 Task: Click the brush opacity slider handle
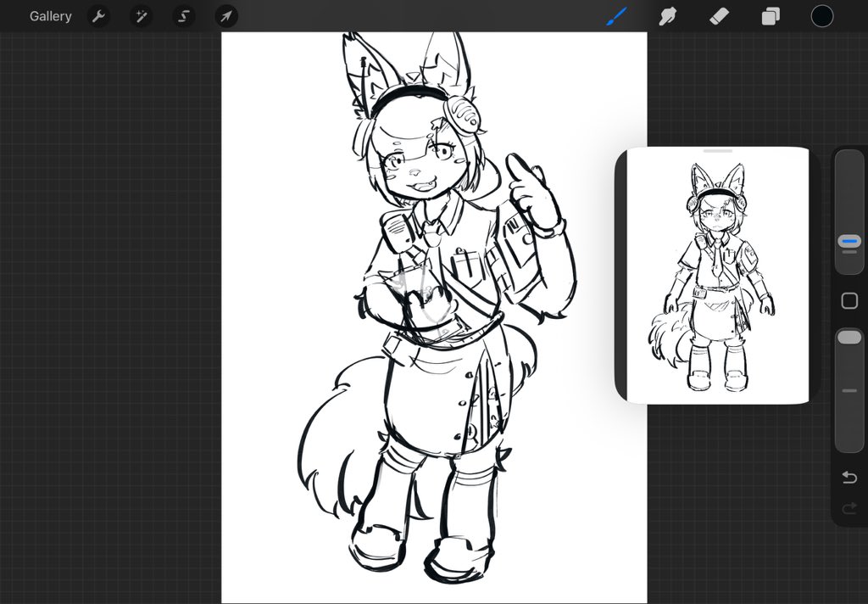click(x=849, y=338)
